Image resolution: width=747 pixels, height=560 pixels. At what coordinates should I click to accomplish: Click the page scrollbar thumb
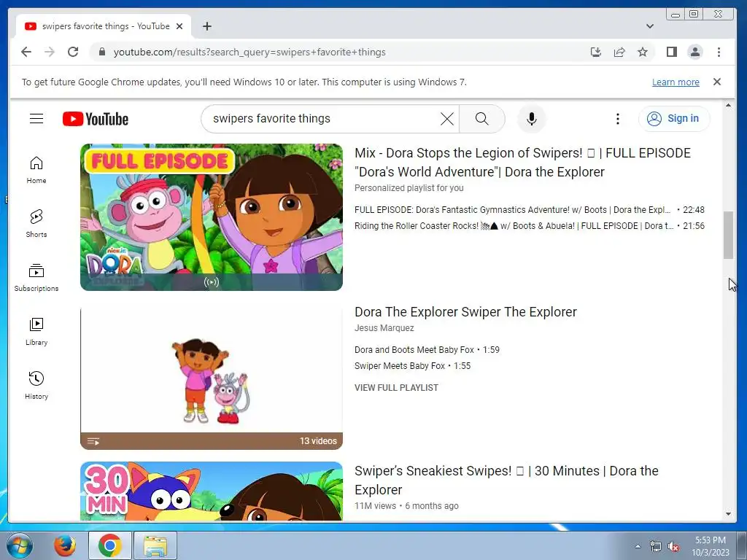728,236
